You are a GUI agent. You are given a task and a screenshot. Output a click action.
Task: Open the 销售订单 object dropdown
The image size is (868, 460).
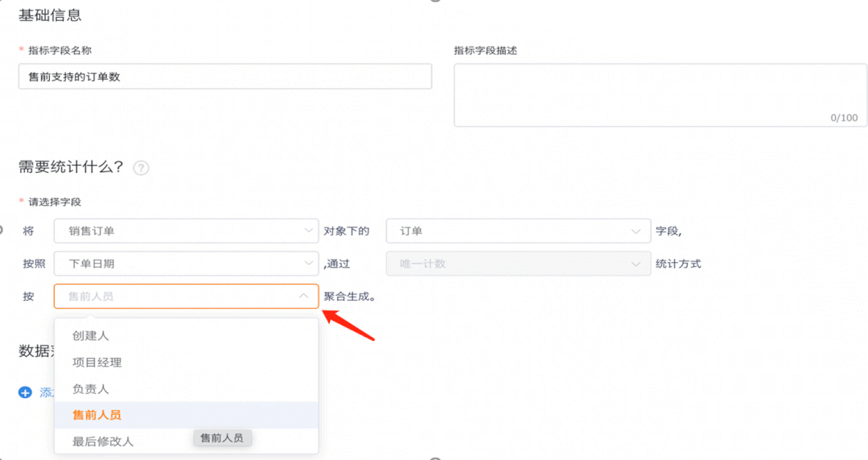tap(186, 231)
